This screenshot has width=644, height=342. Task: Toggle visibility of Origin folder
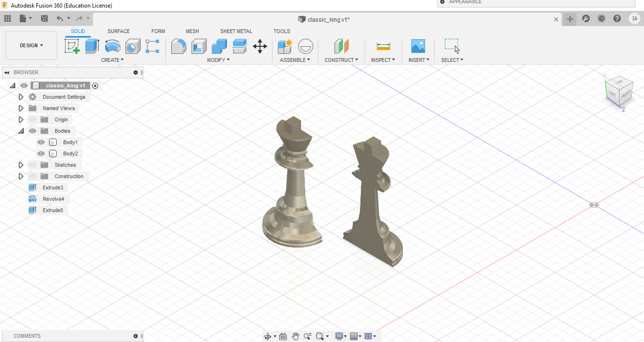[33, 120]
